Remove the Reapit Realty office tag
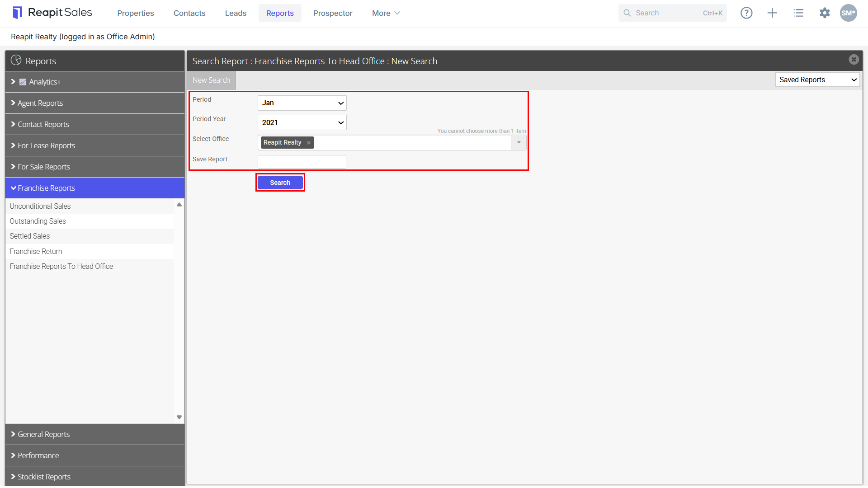 [309, 143]
